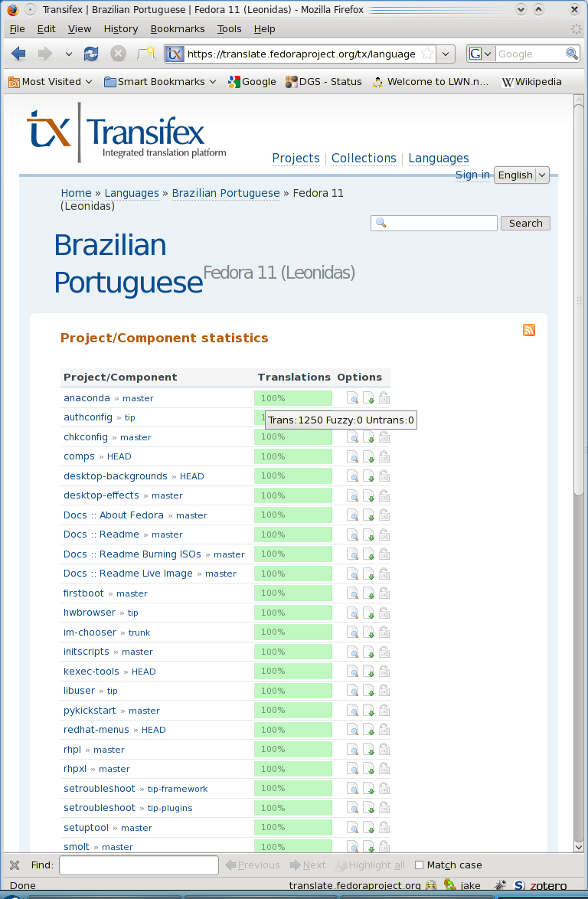
Task: Click into the Transifex site search field
Action: pyautogui.click(x=434, y=223)
